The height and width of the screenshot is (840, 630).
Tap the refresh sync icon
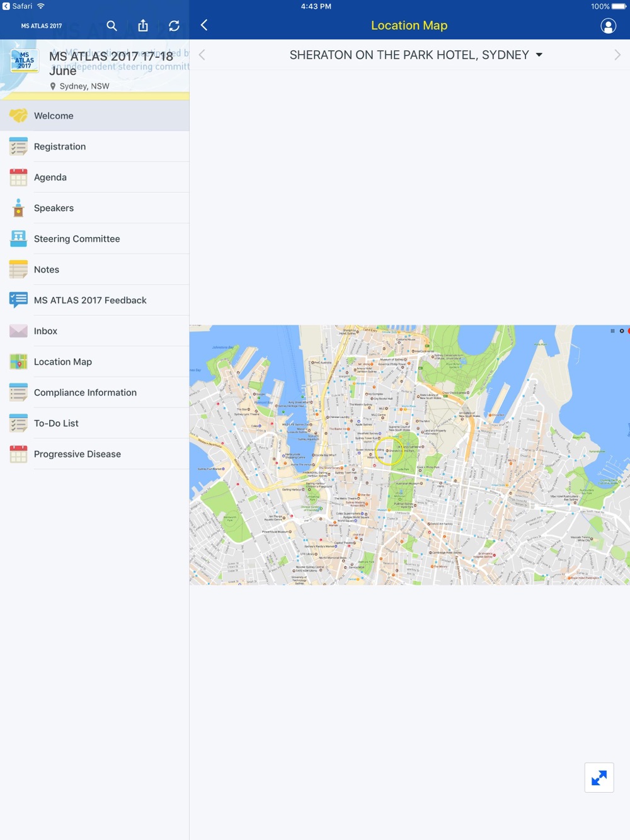point(174,26)
